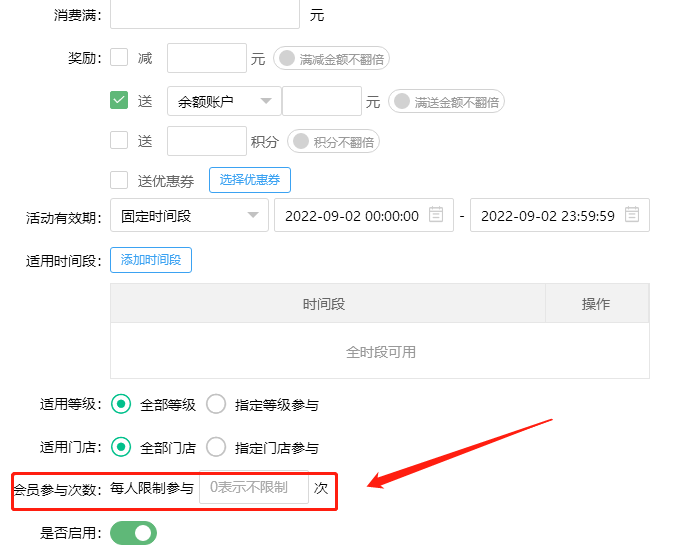Image resolution: width=692 pixels, height=560 pixels.
Task: Open calendar icon of the end date
Action: (x=632, y=215)
